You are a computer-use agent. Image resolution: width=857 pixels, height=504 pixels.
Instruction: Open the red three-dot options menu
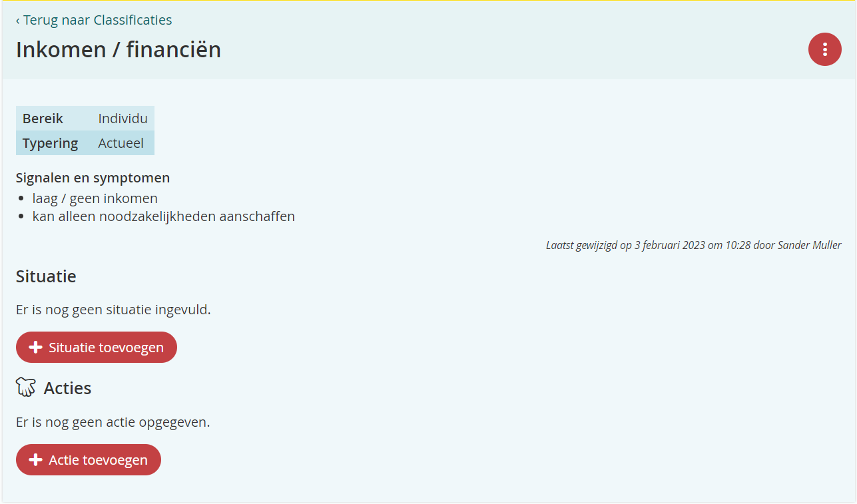pyautogui.click(x=824, y=49)
